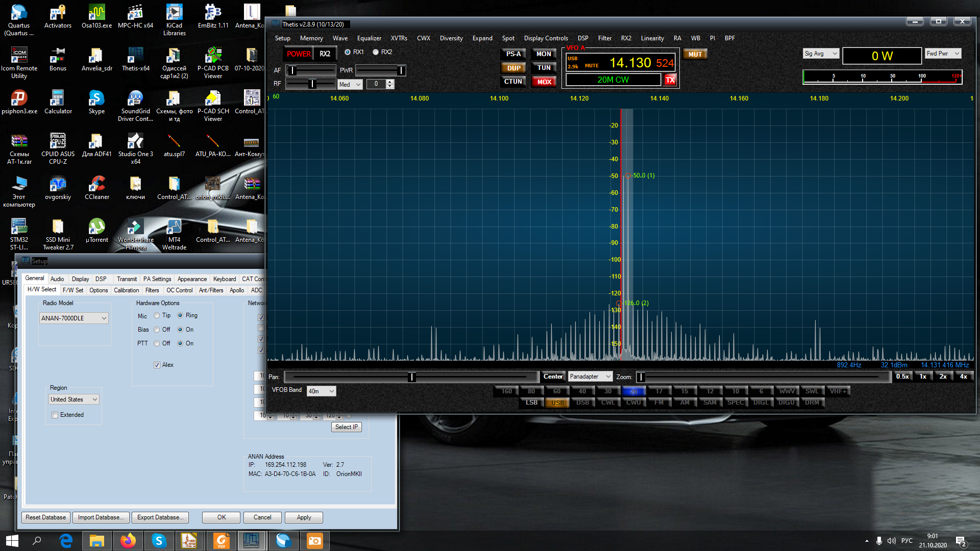The width and height of the screenshot is (980, 551).
Task: Launch the Skype desktop icon
Action: [x=96, y=102]
